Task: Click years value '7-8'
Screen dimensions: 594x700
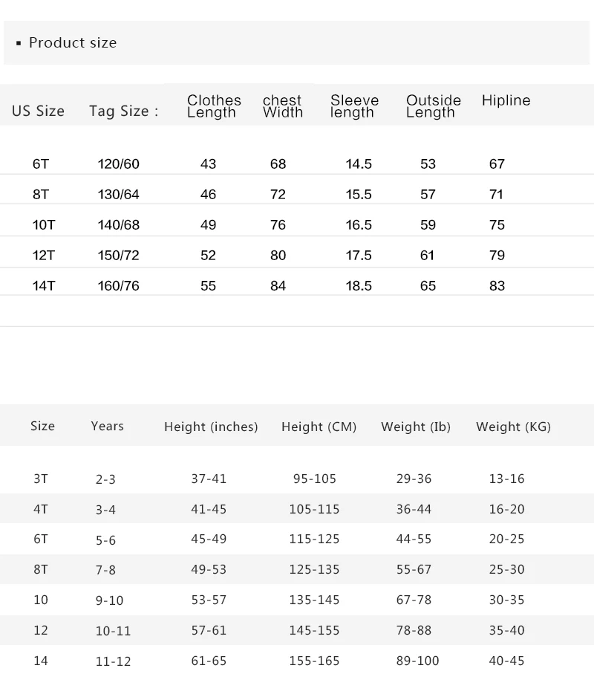Action: (105, 570)
